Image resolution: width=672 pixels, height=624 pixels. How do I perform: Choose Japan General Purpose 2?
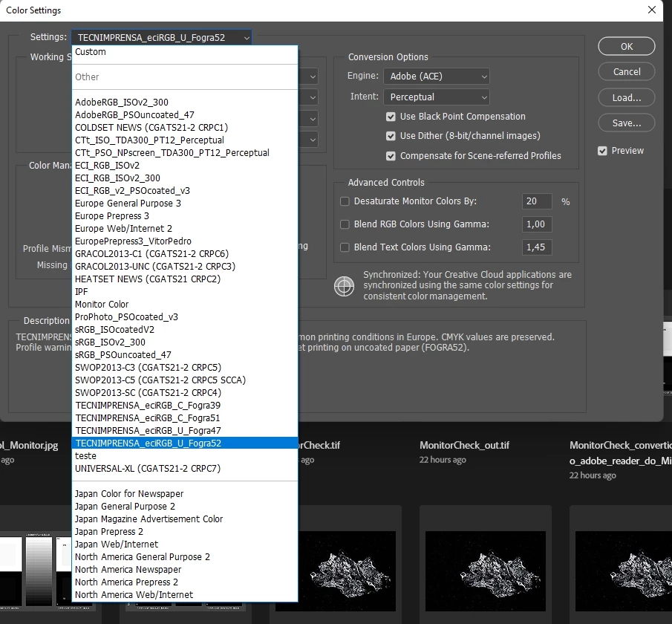pos(185,507)
